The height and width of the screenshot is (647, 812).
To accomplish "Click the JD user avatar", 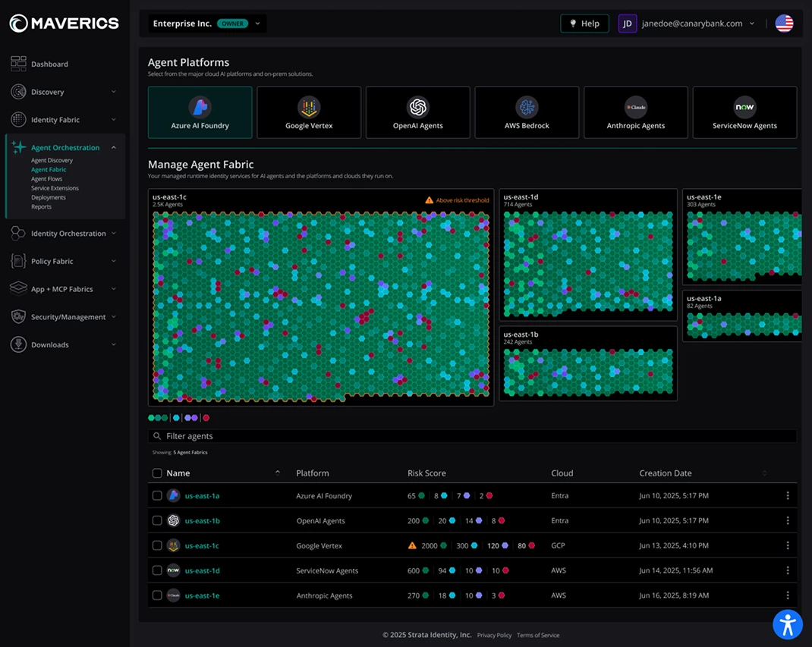I will [627, 24].
